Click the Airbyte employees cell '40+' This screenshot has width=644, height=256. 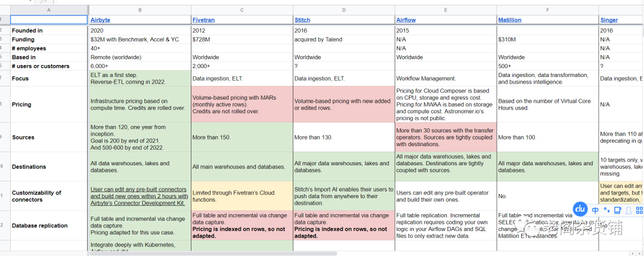140,48
